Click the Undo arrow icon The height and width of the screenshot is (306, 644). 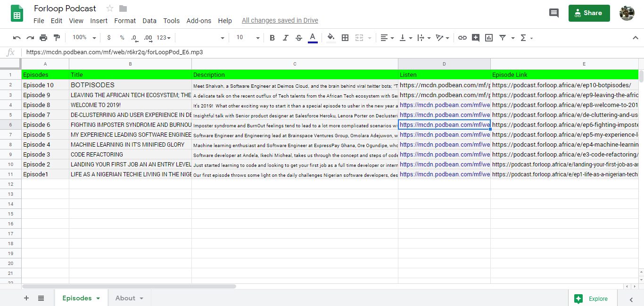point(17,38)
